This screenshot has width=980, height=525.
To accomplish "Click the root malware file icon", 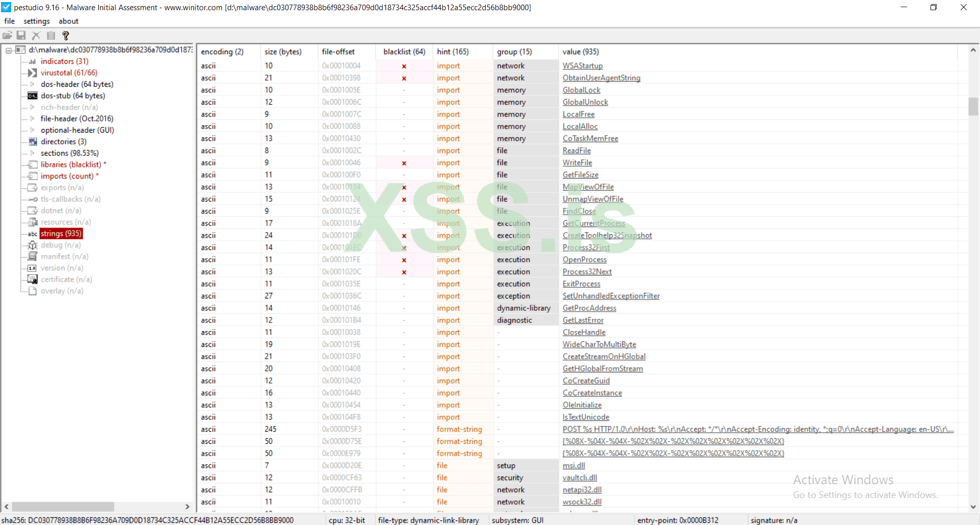I will point(20,50).
